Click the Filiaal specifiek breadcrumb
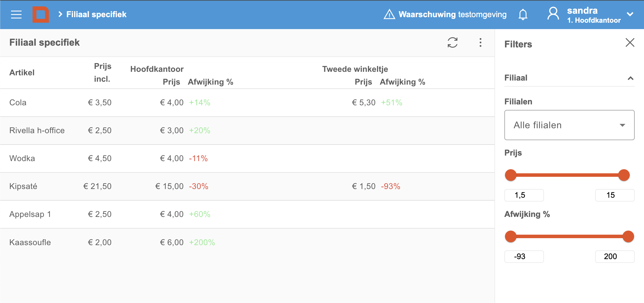 click(x=96, y=14)
